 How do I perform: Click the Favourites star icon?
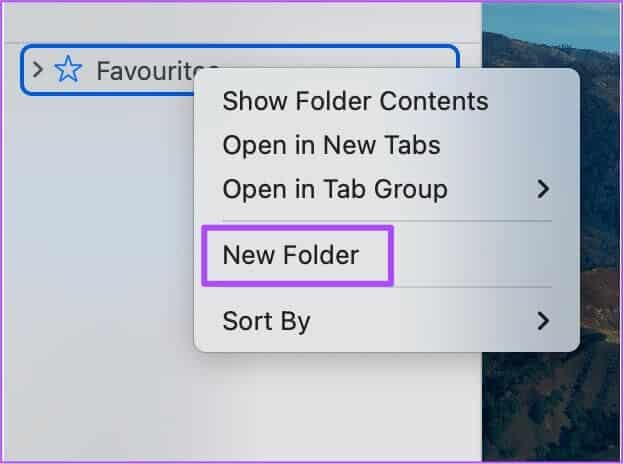click(68, 71)
